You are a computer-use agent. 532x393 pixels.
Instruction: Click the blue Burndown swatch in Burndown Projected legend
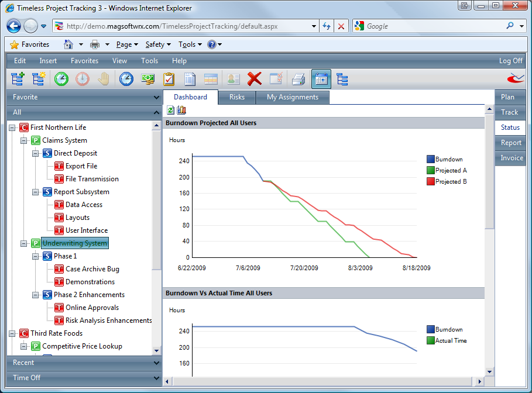(x=431, y=159)
